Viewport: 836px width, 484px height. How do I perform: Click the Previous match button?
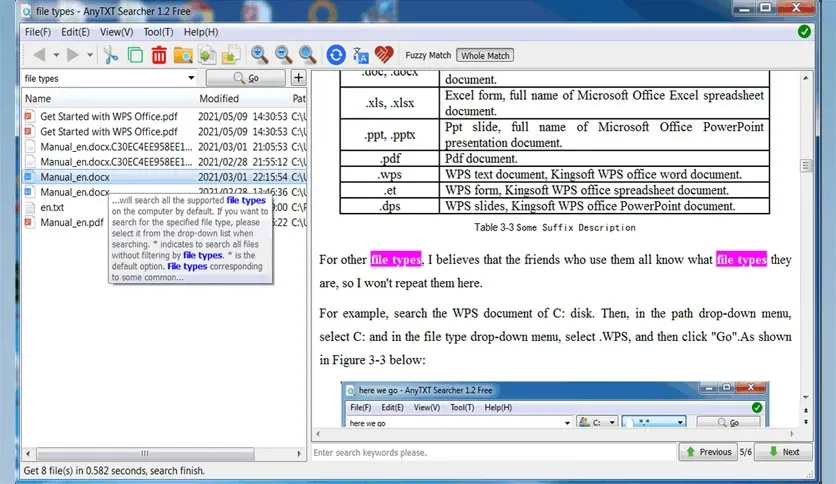[x=708, y=452]
